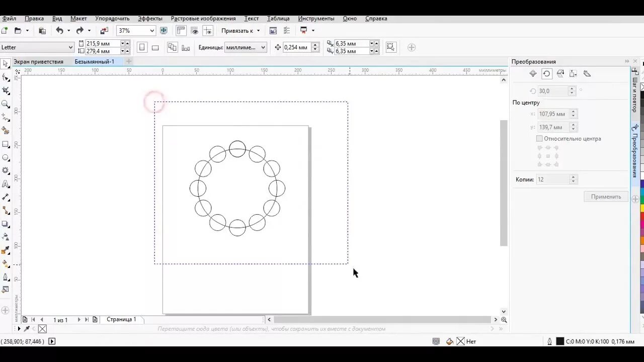This screenshot has height=362, width=644.
Task: Select the Connector line tool
Action: (6, 211)
